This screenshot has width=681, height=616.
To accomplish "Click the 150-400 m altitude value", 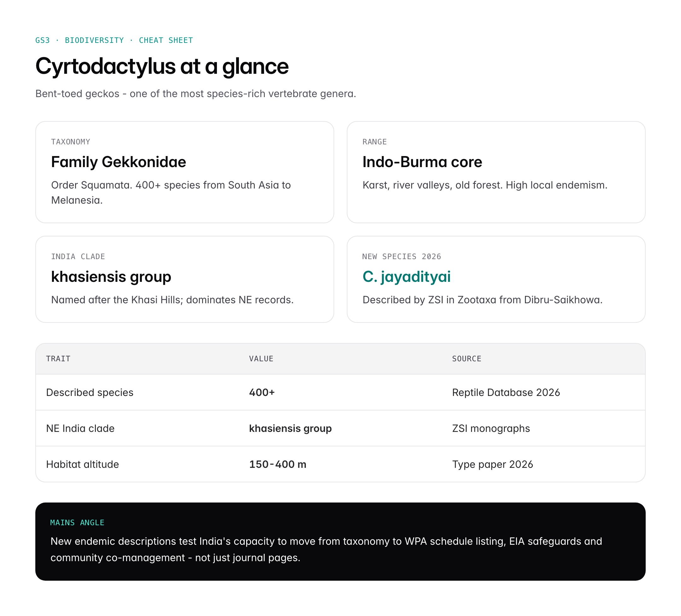I will pos(278,464).
